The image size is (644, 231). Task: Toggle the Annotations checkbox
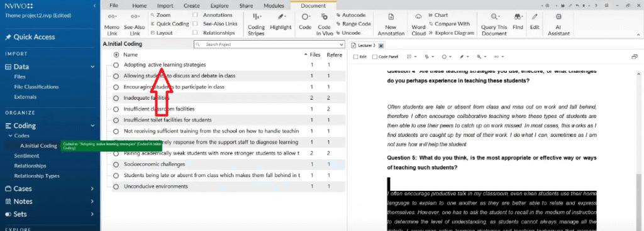point(195,15)
